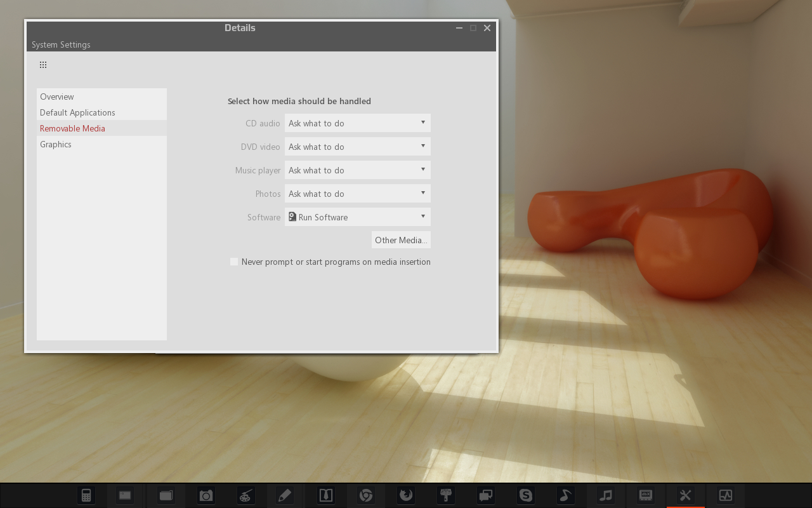Open the double music note app icon
The width and height of the screenshot is (812, 508).
point(606,495)
